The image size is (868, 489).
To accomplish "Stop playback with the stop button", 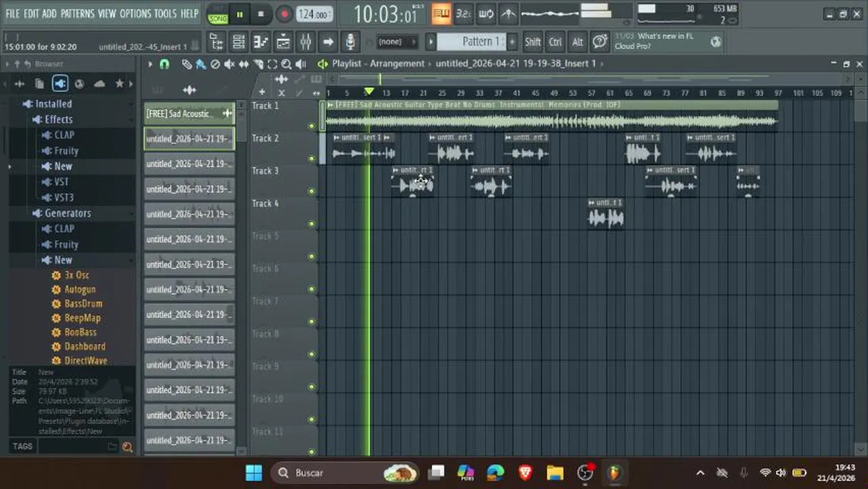I will (x=261, y=14).
